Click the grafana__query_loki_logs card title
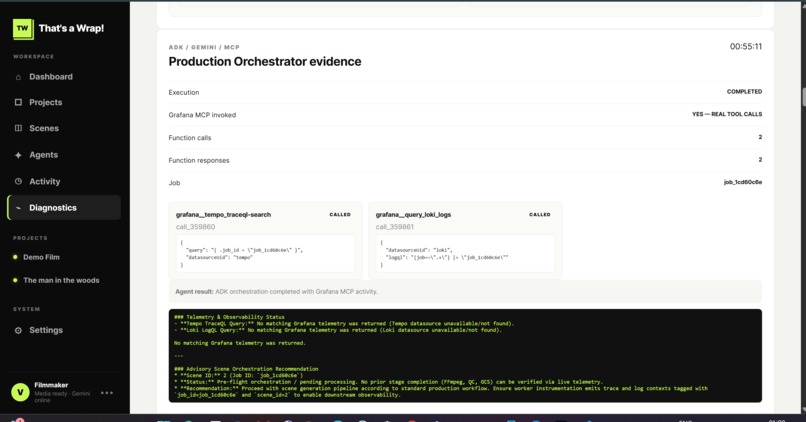The height and width of the screenshot is (422, 806). point(413,215)
